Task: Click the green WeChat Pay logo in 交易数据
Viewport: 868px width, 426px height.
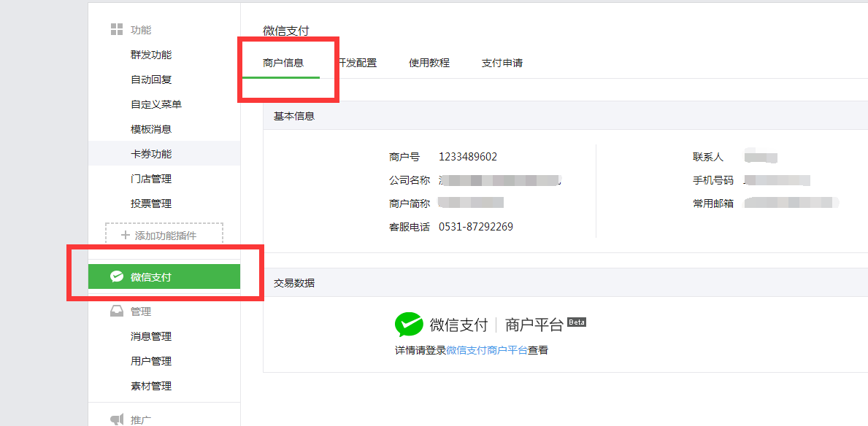Action: pos(409,325)
